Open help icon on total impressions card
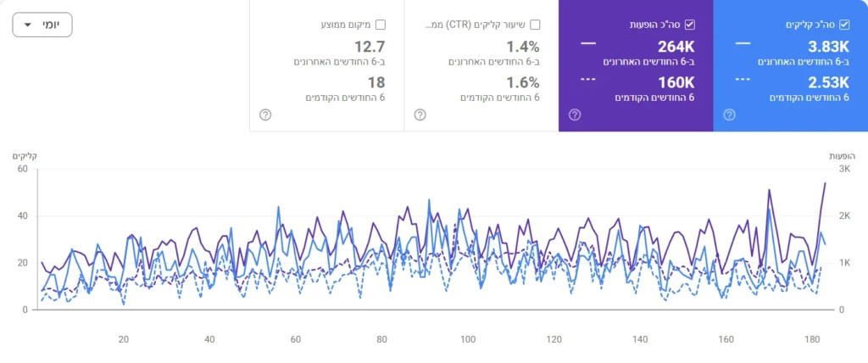Viewport: 868px width, 363px height. tap(575, 114)
